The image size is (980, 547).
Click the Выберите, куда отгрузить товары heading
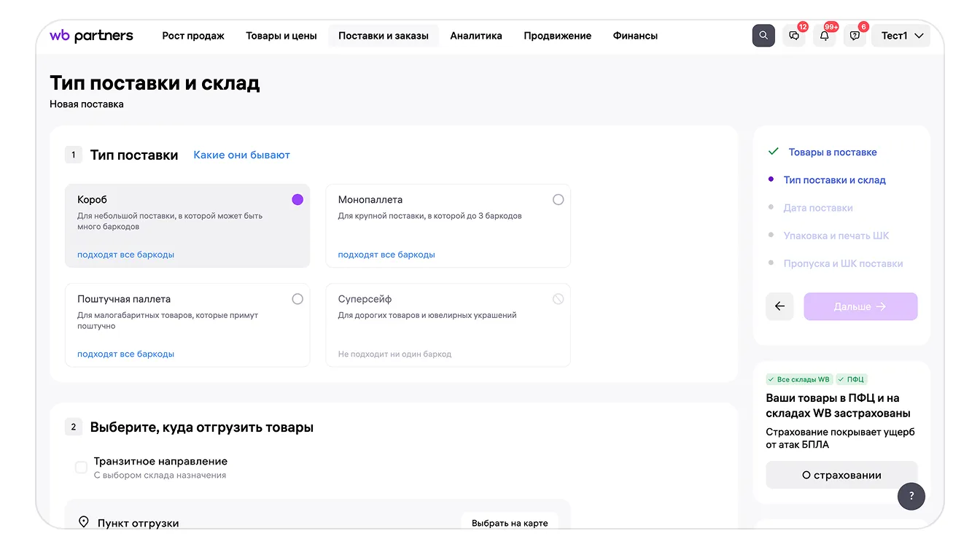click(x=202, y=427)
